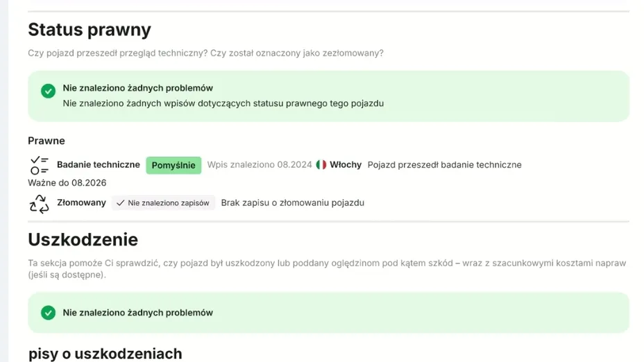Click the Wpis znaleziono 08.2024 text
Image resolution: width=644 pixels, height=362 pixels.
pos(259,165)
